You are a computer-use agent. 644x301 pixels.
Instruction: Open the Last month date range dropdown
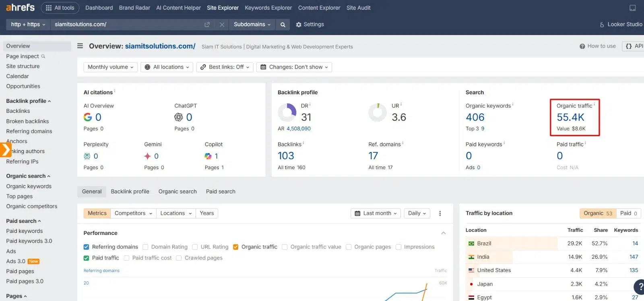[376, 214]
